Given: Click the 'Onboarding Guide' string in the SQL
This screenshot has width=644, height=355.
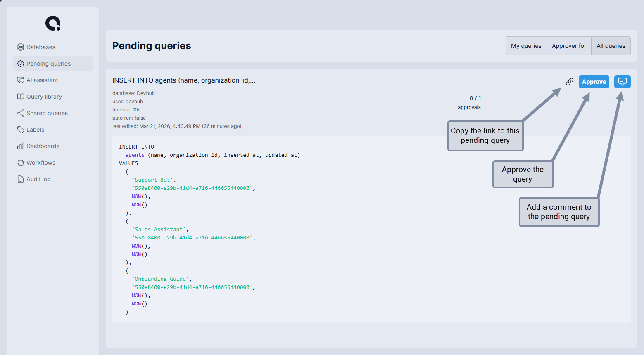Looking at the screenshot, I should [160, 279].
